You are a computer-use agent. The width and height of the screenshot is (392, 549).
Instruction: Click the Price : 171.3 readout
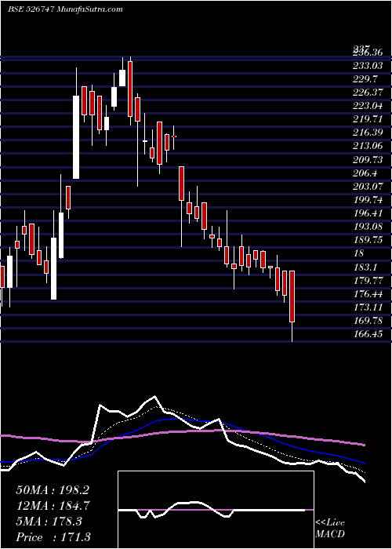coord(53,537)
